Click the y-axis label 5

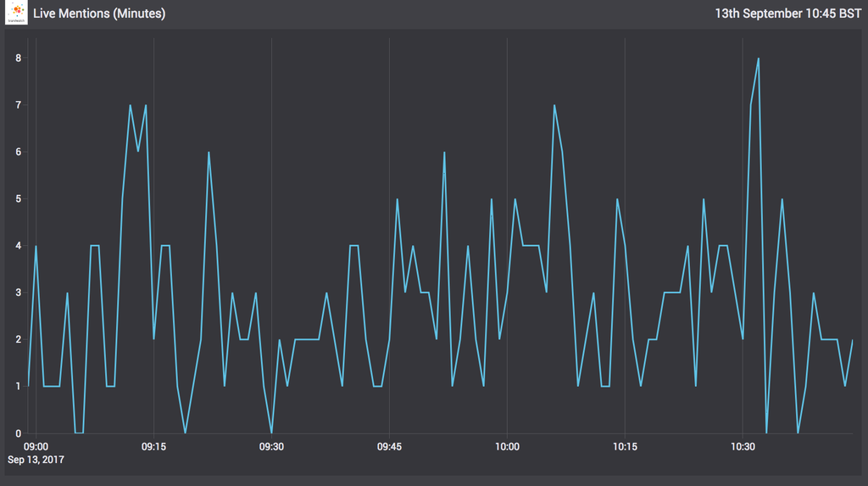tap(17, 199)
